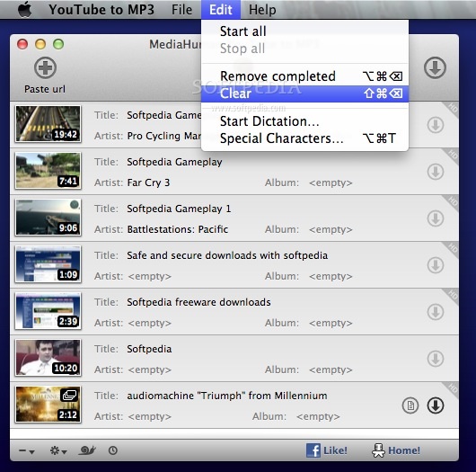Click the Paste url plus icon
This screenshot has width=476, height=472.
tap(45, 67)
